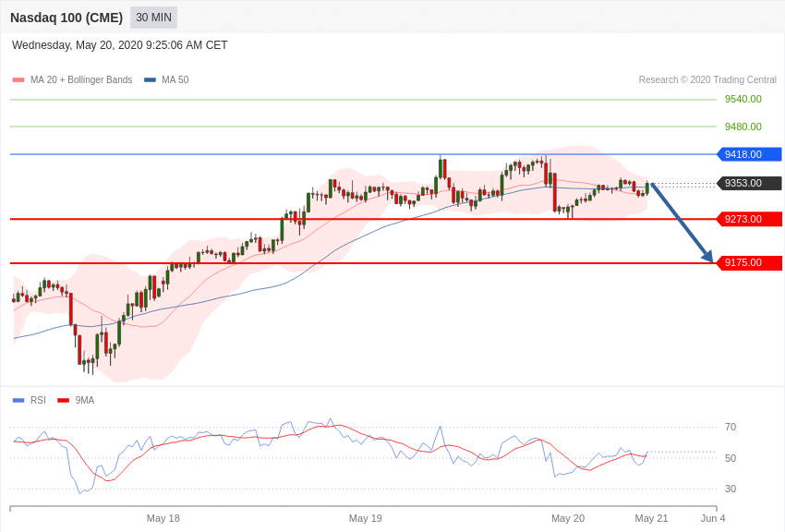This screenshot has height=532, width=785.
Task: Click the 30 MIN timeframe button
Action: click(x=153, y=18)
